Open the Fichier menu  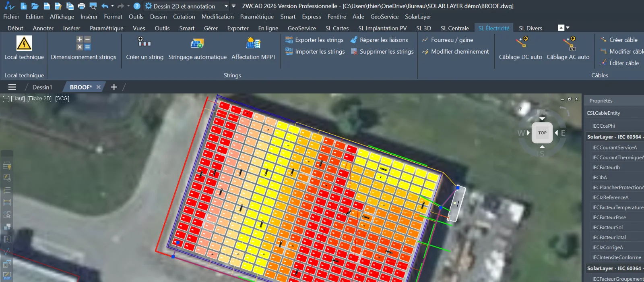click(x=11, y=17)
